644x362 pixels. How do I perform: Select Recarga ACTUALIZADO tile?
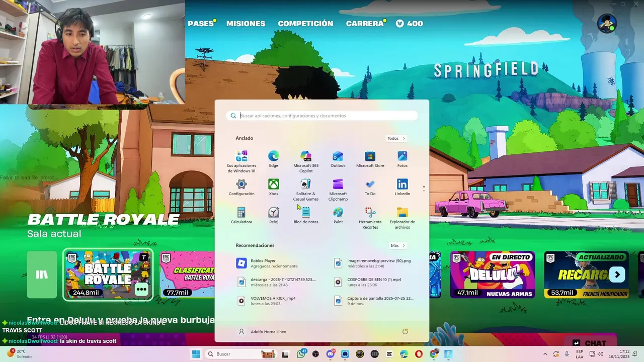[586, 275]
